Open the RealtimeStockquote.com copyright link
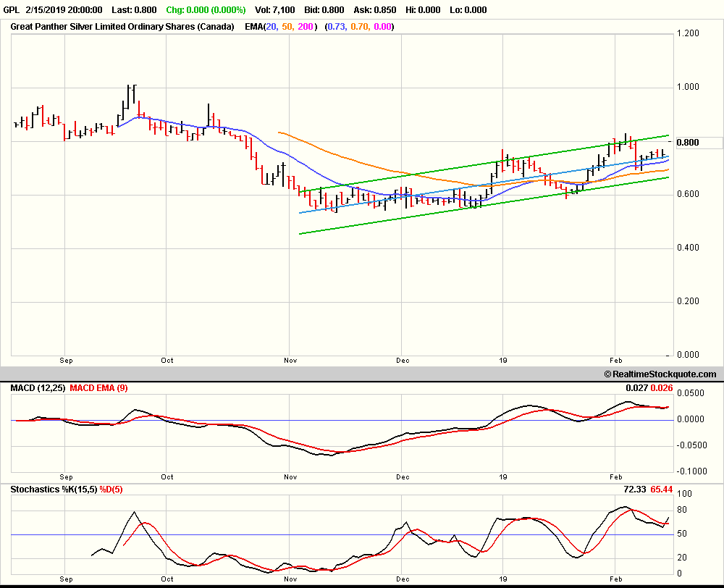 660,374
